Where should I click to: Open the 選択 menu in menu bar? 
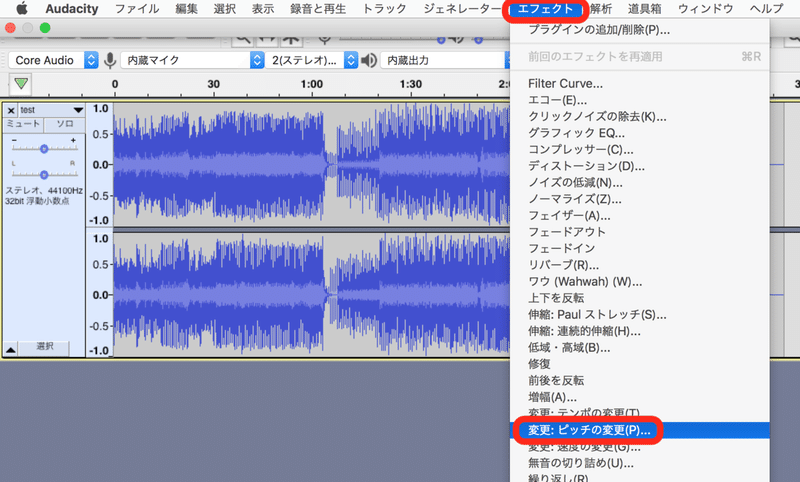tap(224, 9)
